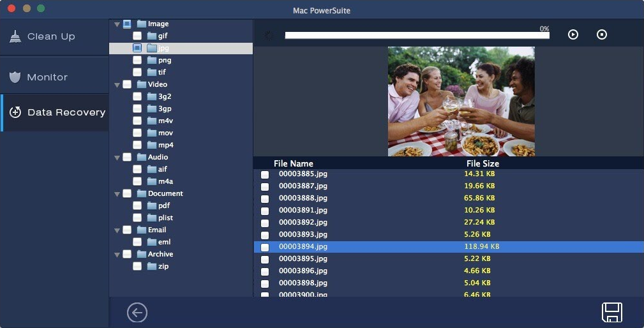Click the recovered photo preview image
Viewport: 644px width, 328px height.
461,101
